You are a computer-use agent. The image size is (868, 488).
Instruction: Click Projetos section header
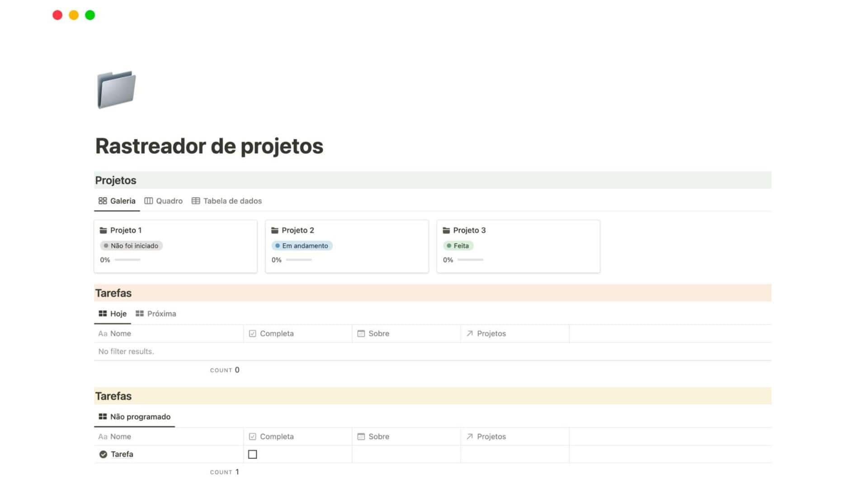[x=115, y=180]
